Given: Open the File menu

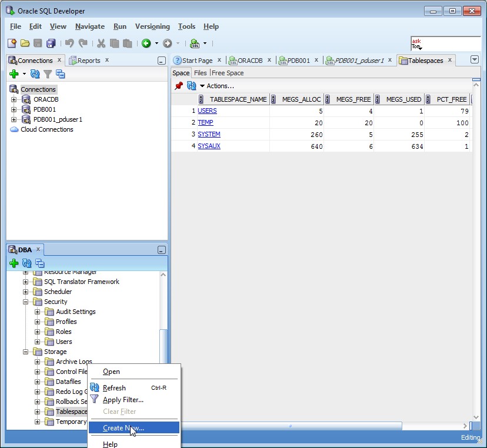Looking at the screenshot, I should [15, 26].
